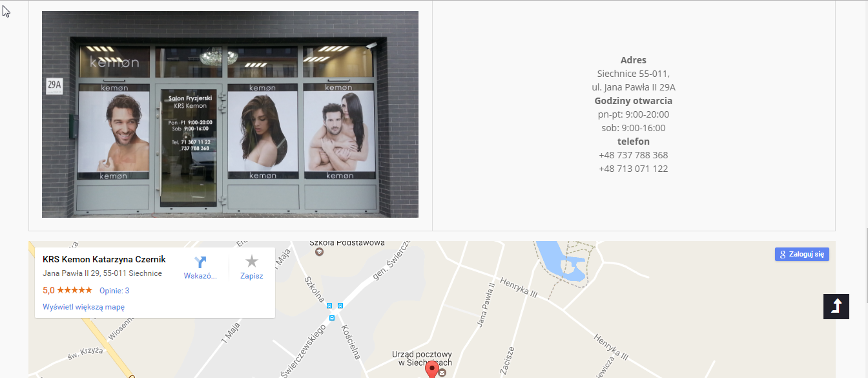Click the Godziny otwarcia heading
The width and height of the screenshot is (868, 378).
tap(634, 101)
